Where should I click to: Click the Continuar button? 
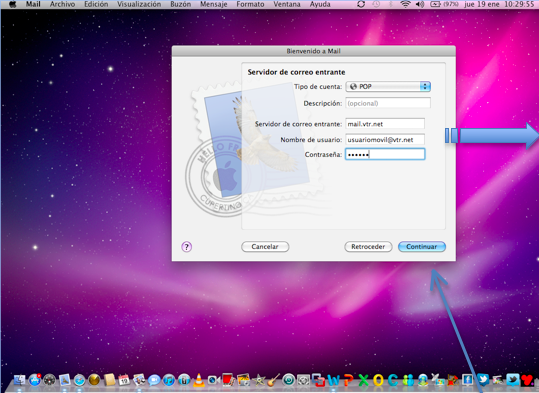pyautogui.click(x=422, y=247)
